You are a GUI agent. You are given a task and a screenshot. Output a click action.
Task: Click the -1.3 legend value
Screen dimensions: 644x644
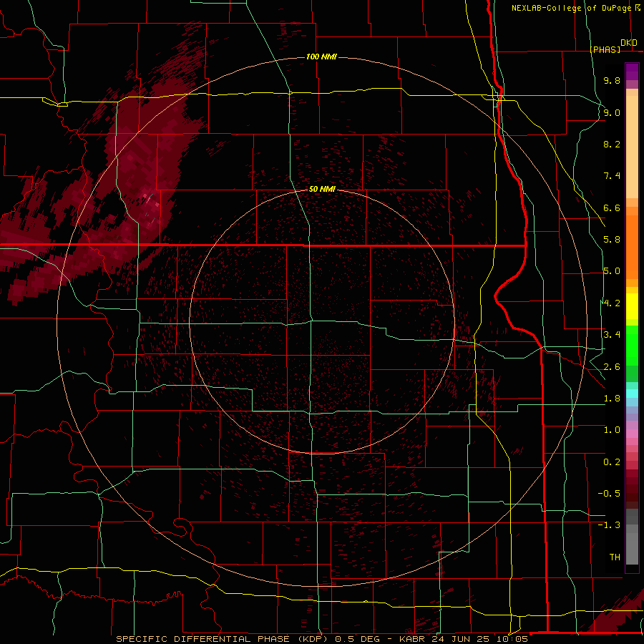[609, 525]
